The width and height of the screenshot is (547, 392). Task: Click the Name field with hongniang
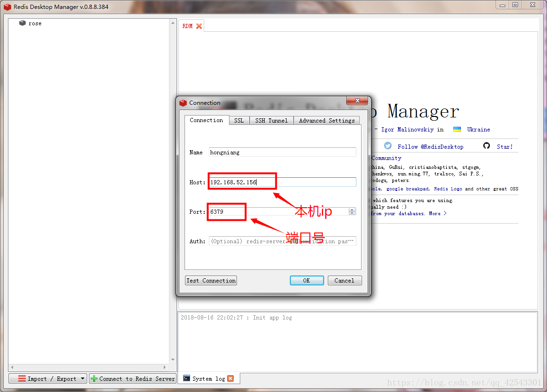pyautogui.click(x=282, y=152)
